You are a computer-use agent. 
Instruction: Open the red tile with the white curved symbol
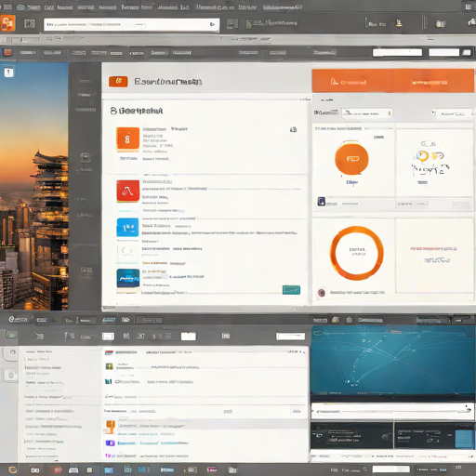point(128,192)
